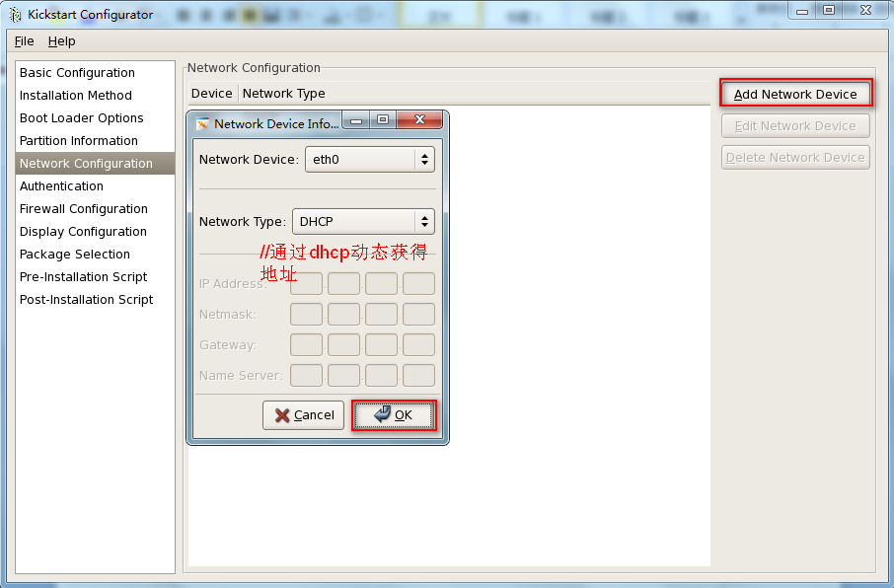Select Network Configuration section
Viewport: 894px width, 588px height.
(95, 163)
